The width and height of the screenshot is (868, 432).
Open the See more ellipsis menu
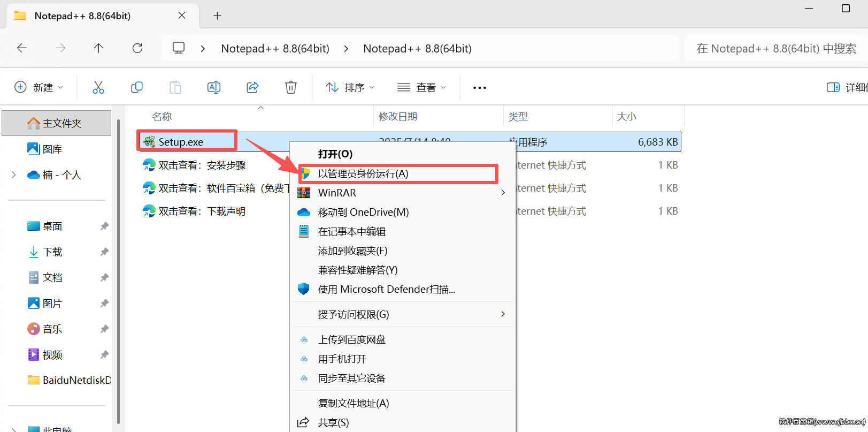pyautogui.click(x=480, y=87)
